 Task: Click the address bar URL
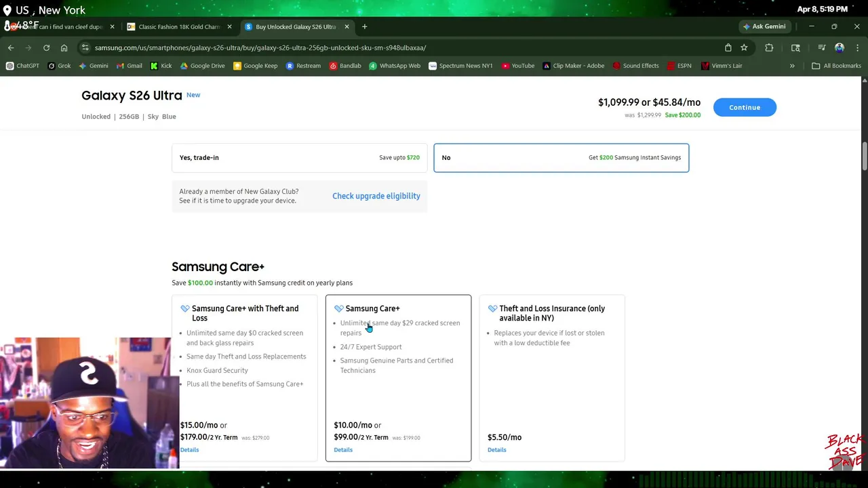(260, 47)
